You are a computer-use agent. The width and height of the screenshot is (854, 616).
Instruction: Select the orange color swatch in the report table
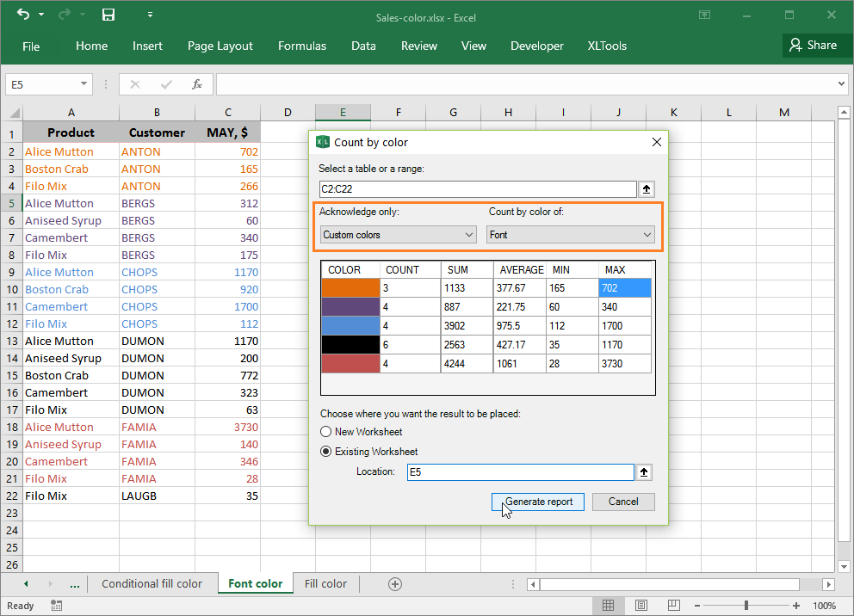click(x=350, y=286)
